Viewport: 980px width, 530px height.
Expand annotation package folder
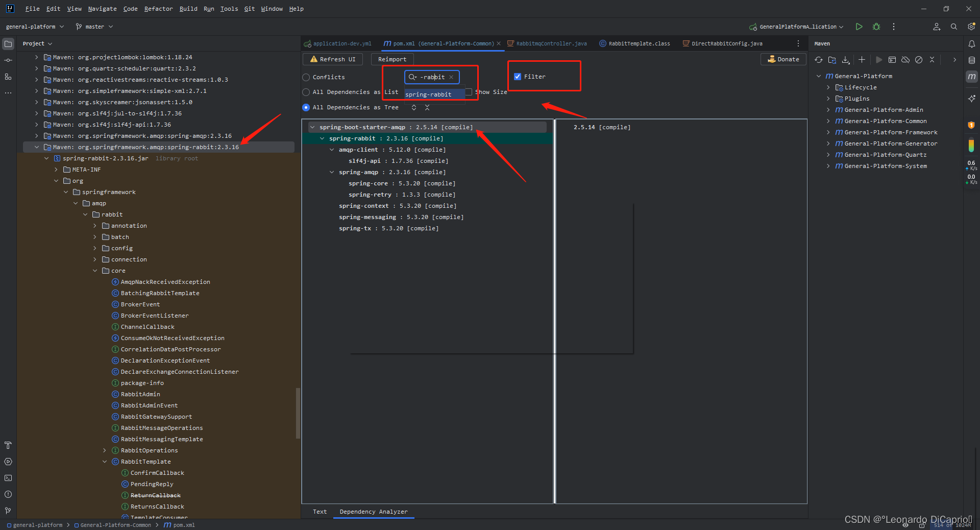pyautogui.click(x=95, y=226)
